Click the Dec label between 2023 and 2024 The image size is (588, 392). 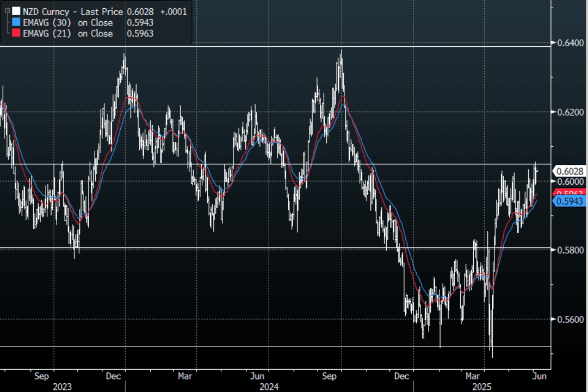(x=114, y=375)
